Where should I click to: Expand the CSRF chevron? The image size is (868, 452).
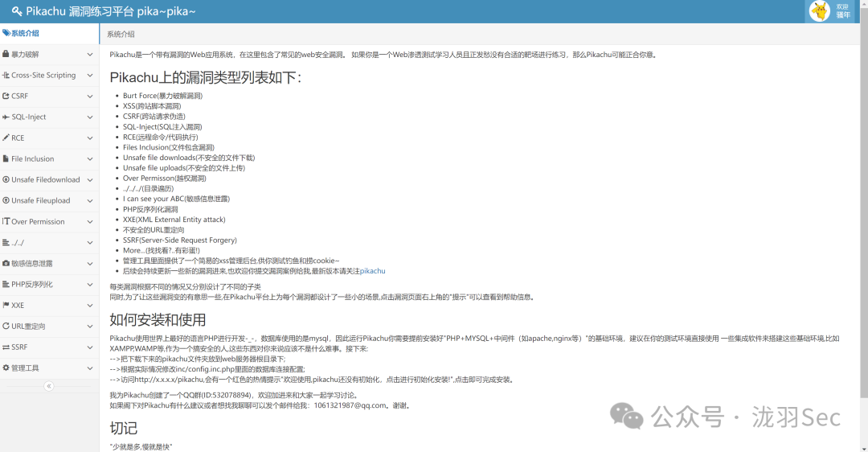90,97
